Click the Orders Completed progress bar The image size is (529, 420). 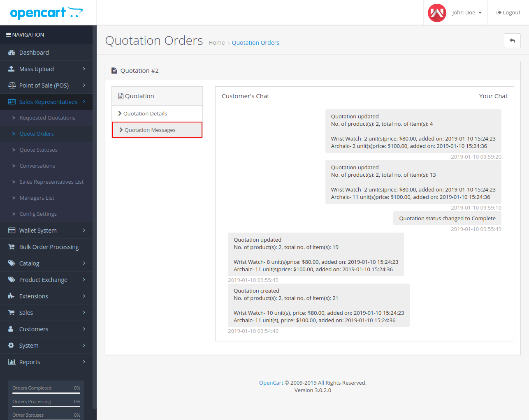[46, 393]
